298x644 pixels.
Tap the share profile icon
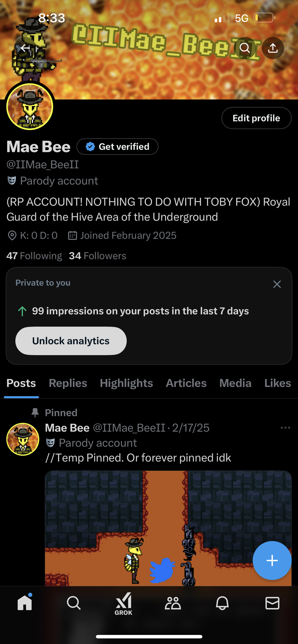273,48
